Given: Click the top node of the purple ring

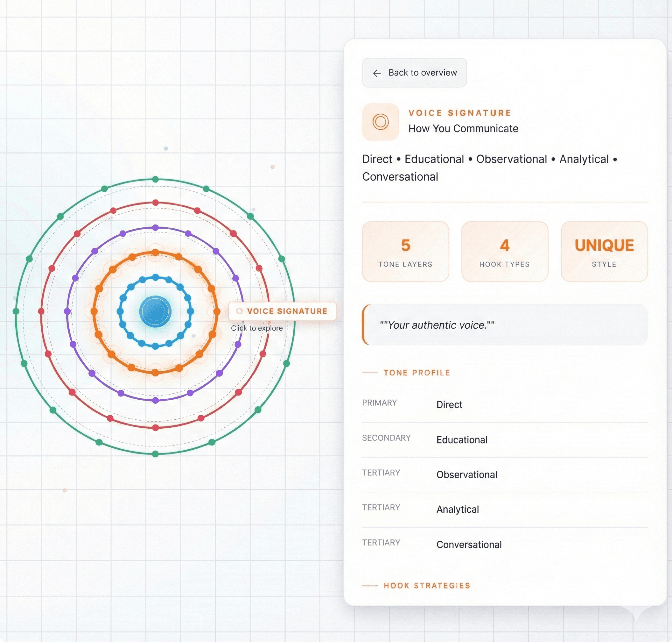Looking at the screenshot, I should pyautogui.click(x=155, y=228).
